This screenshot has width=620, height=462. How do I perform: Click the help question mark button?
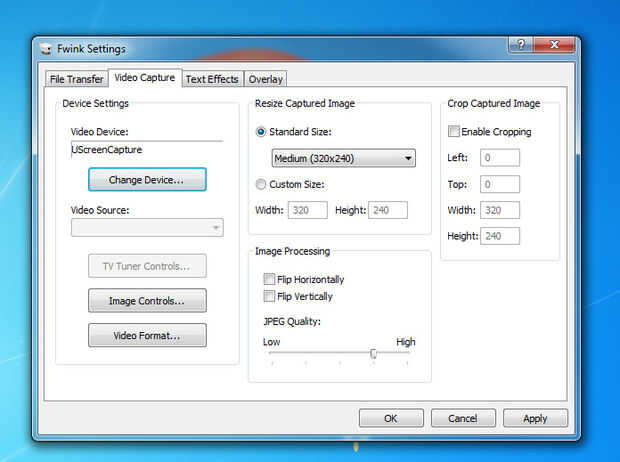tap(520, 45)
